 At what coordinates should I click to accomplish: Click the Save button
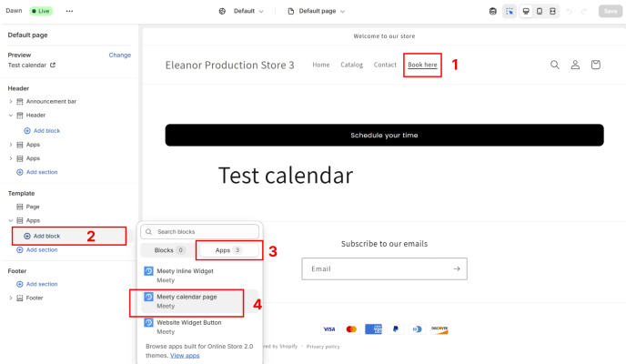[610, 11]
